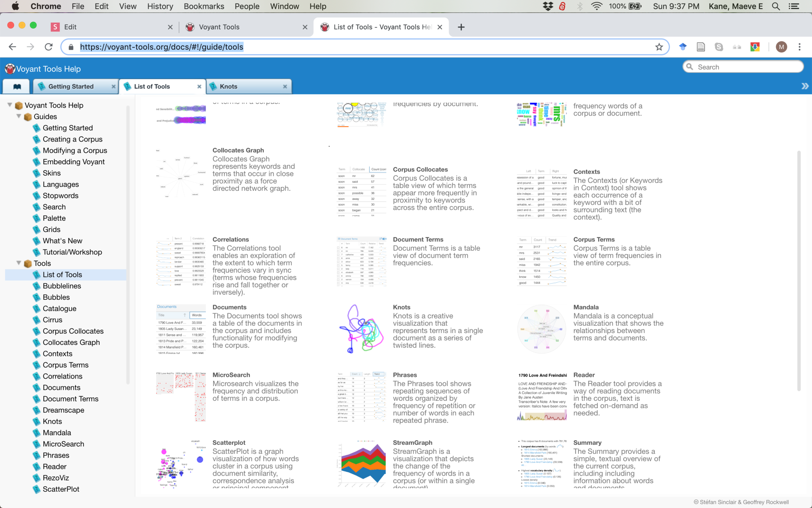
Task: Click the Dropbox icon in menu bar
Action: (548, 6)
